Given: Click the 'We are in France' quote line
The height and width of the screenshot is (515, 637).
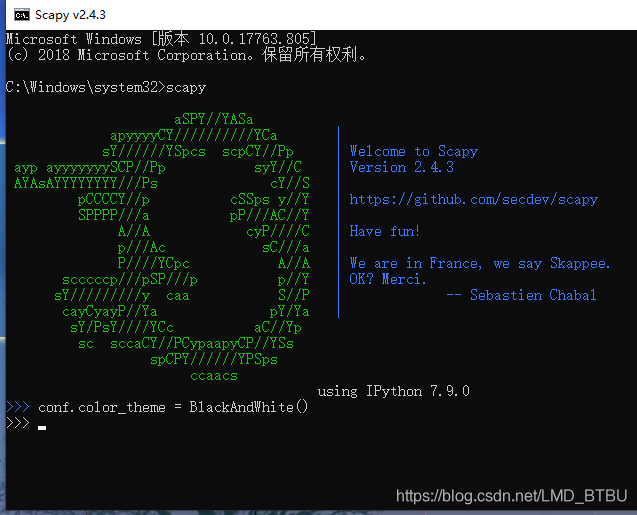Looking at the screenshot, I should coord(479,263).
